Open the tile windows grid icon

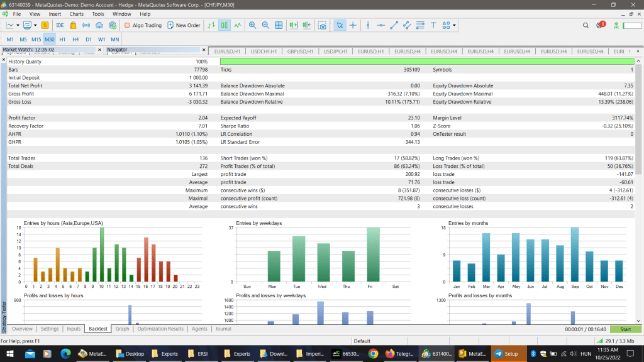coord(279,25)
